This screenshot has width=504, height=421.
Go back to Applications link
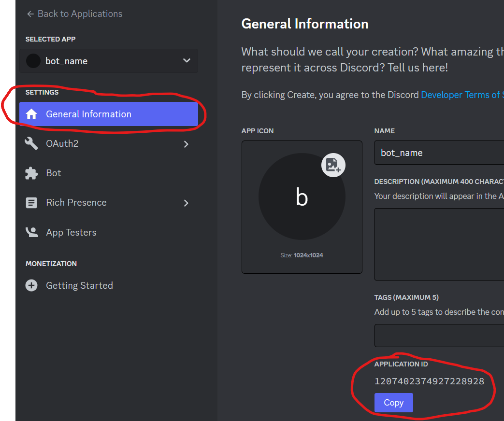tap(74, 14)
